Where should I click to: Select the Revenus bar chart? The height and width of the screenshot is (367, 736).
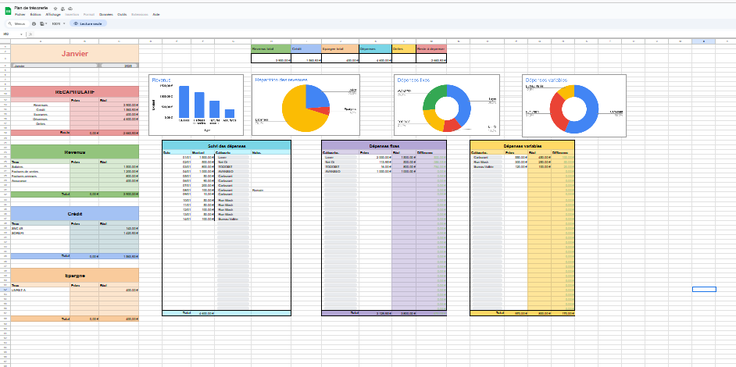(196, 105)
